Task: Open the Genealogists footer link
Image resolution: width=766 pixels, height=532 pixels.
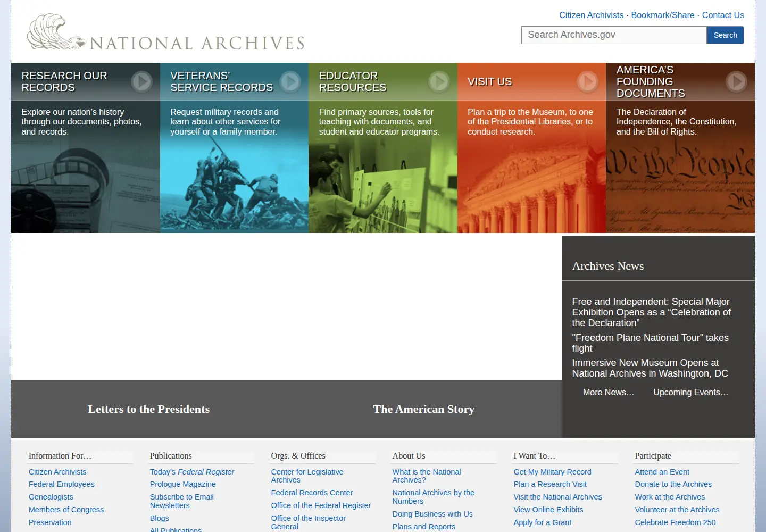Action: click(51, 497)
